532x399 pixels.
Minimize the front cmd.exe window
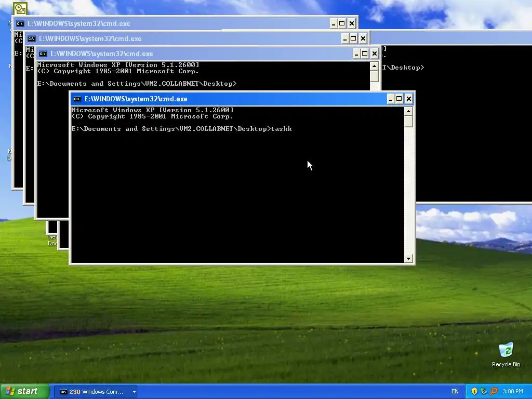391,99
